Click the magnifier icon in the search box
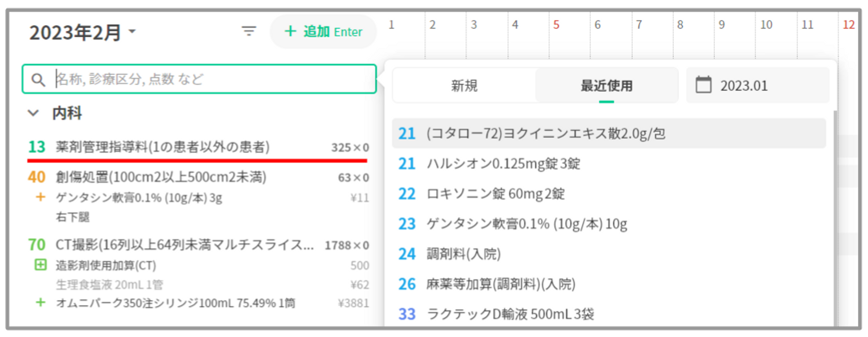Viewport: 868px width, 337px height. coord(38,79)
